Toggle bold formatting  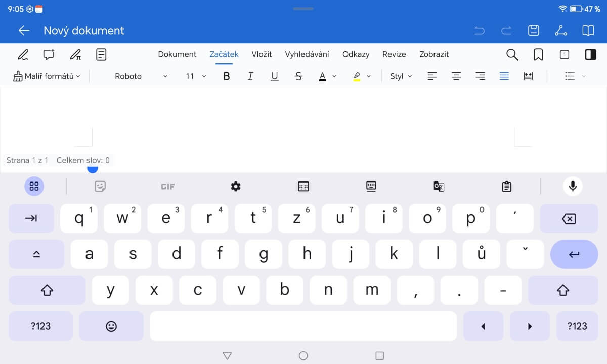point(226,76)
